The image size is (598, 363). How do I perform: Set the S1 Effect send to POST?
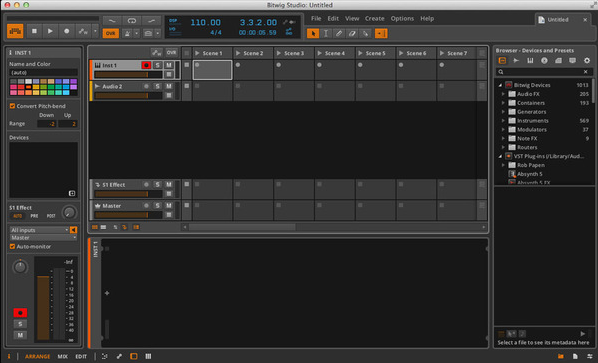click(x=51, y=216)
